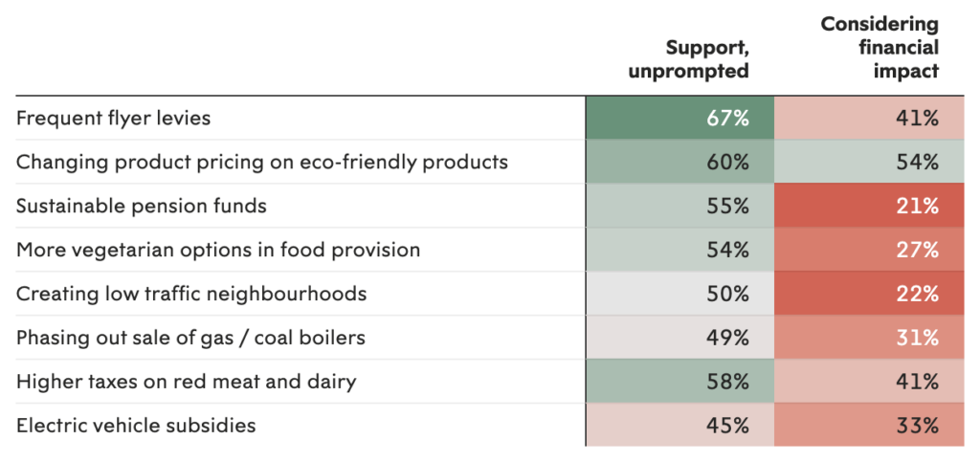Click 'Changing product pricing on eco-friendly products' label
The width and height of the screenshot is (980, 462).
pyautogui.click(x=261, y=162)
